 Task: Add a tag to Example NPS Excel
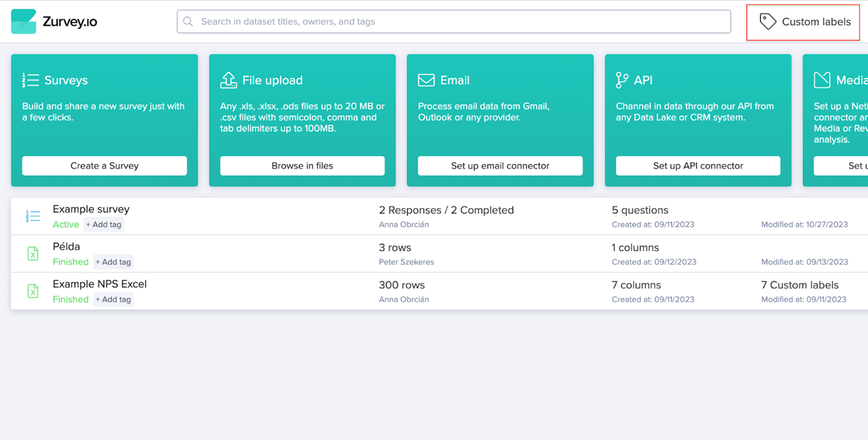114,299
